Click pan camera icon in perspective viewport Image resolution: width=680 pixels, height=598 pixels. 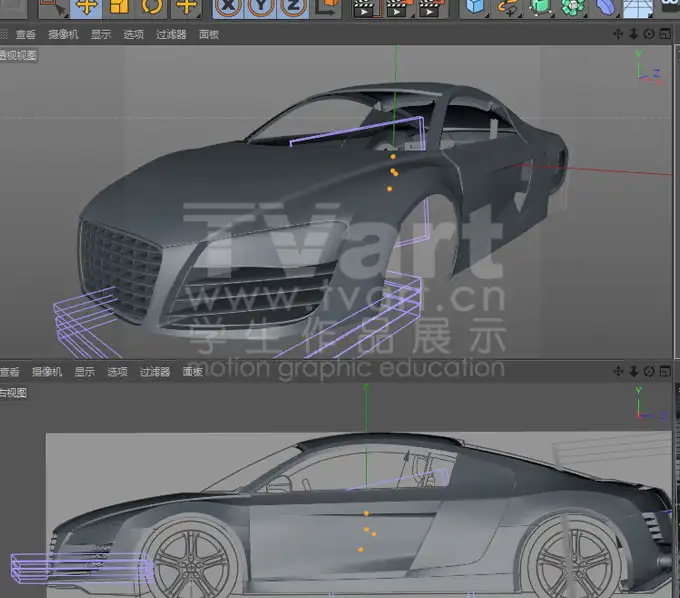[x=618, y=34]
